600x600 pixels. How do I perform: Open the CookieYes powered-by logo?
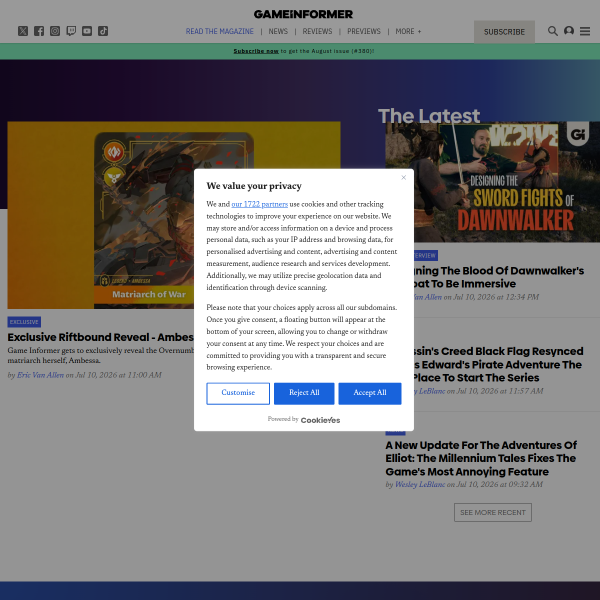pyautogui.click(x=320, y=420)
